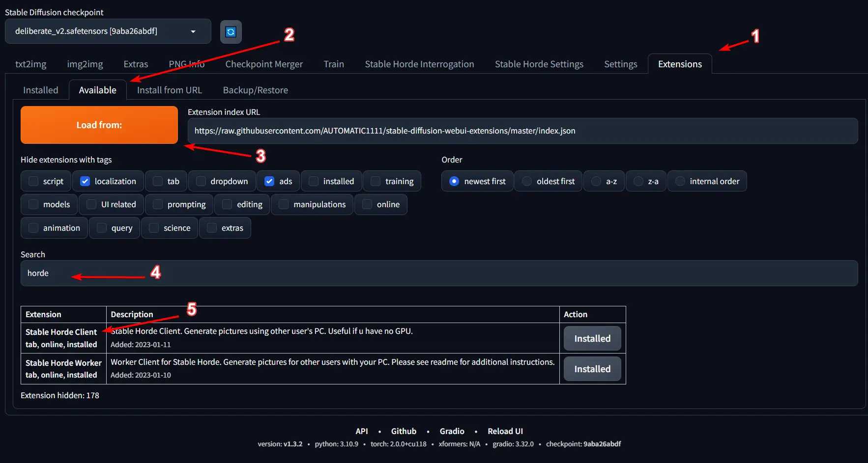Toggle the extras tag checkbox
Image resolution: width=868 pixels, height=463 pixels.
coord(212,228)
